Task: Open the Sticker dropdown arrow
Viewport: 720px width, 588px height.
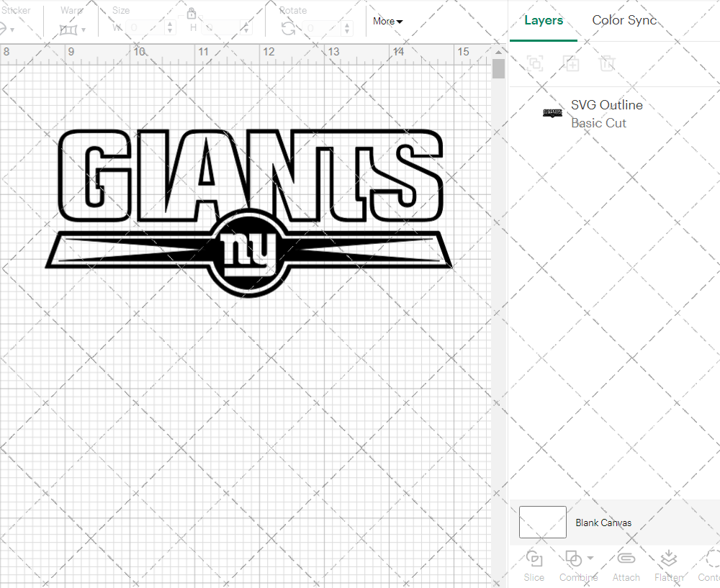Action: pos(12,30)
